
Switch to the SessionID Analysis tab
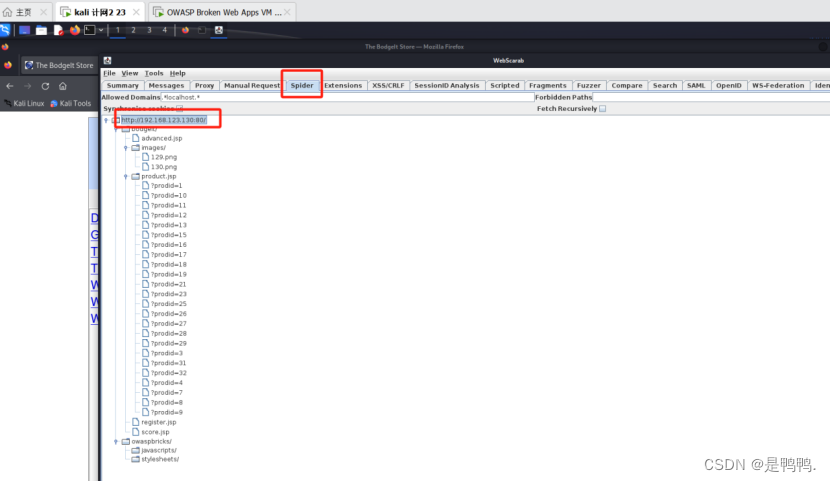pyautogui.click(x=447, y=85)
